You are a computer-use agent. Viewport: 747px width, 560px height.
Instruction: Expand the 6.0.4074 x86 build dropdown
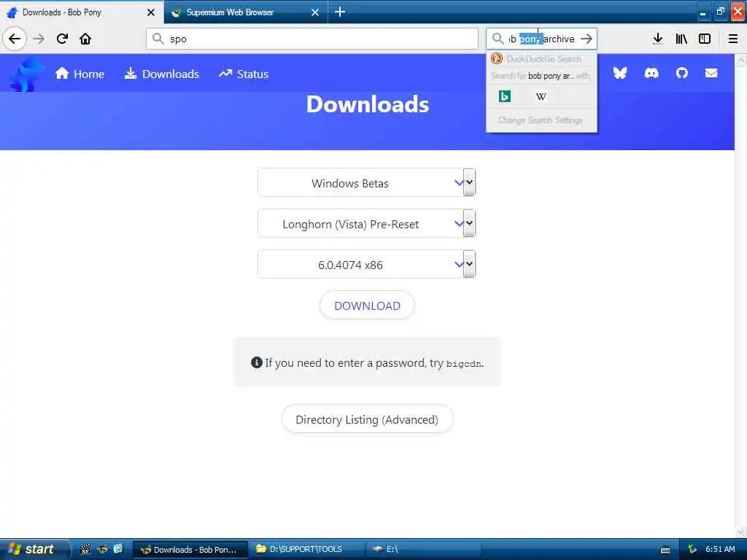point(366,264)
